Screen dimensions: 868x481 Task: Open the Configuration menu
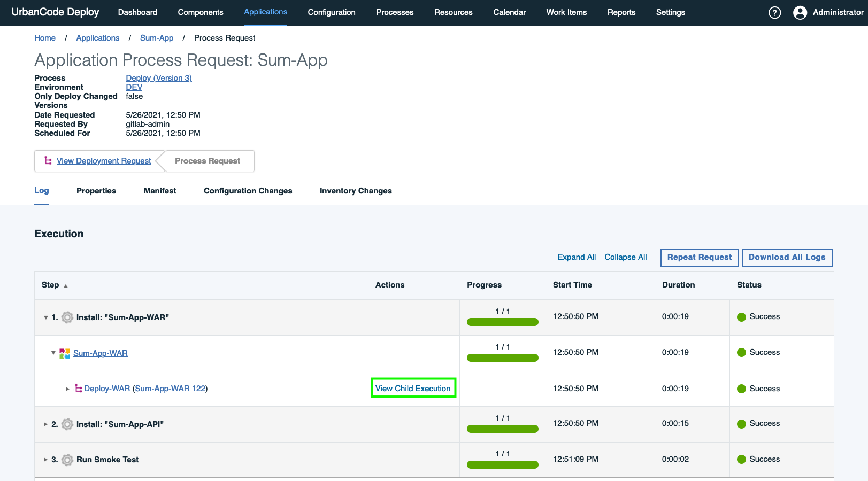coord(332,12)
